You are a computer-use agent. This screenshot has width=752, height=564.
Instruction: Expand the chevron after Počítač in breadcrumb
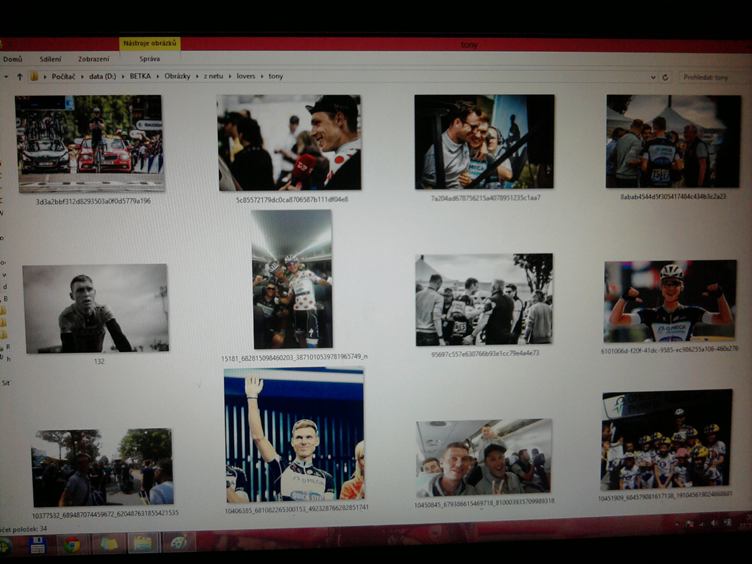click(82, 77)
